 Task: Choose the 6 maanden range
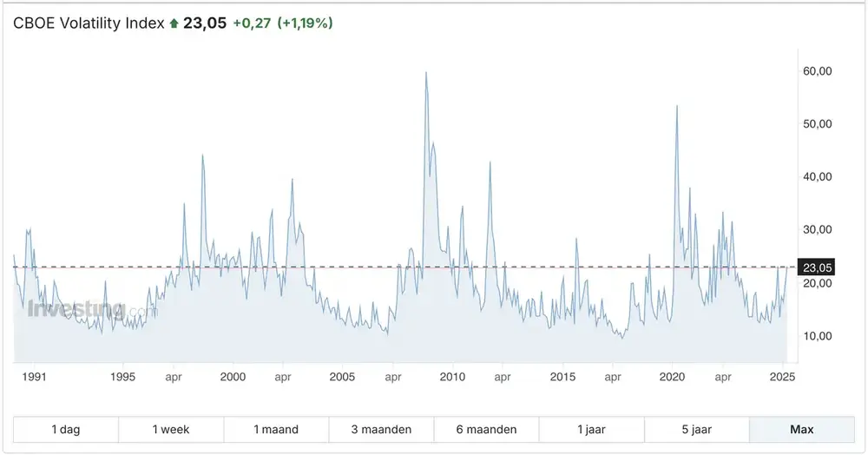pyautogui.click(x=487, y=430)
